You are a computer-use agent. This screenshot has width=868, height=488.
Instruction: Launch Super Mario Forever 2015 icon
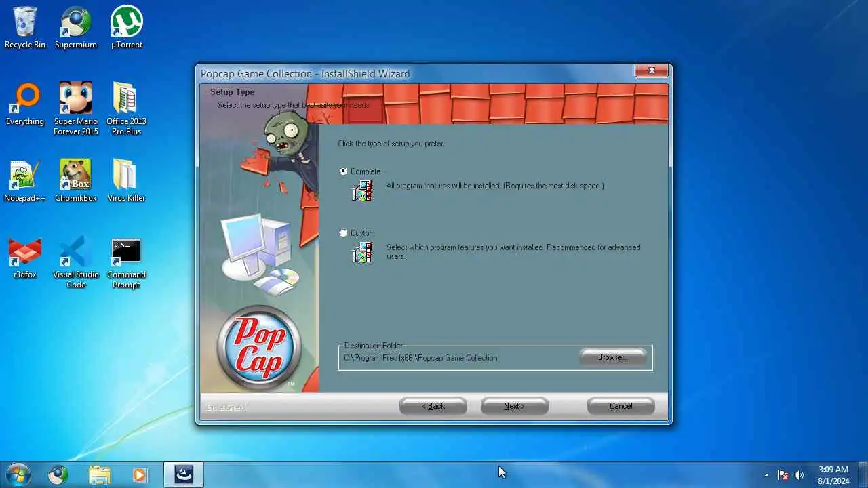[76, 109]
